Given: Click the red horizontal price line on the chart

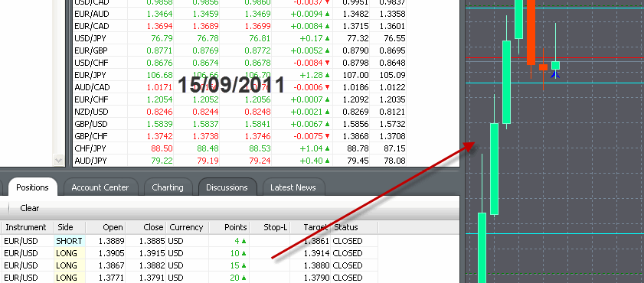Looking at the screenshot, I should (554, 58).
